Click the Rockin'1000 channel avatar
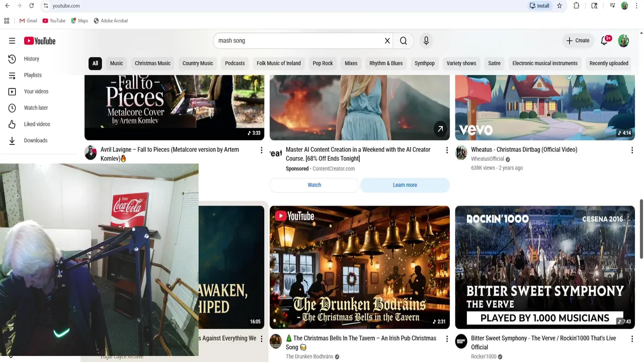 pyautogui.click(x=461, y=341)
